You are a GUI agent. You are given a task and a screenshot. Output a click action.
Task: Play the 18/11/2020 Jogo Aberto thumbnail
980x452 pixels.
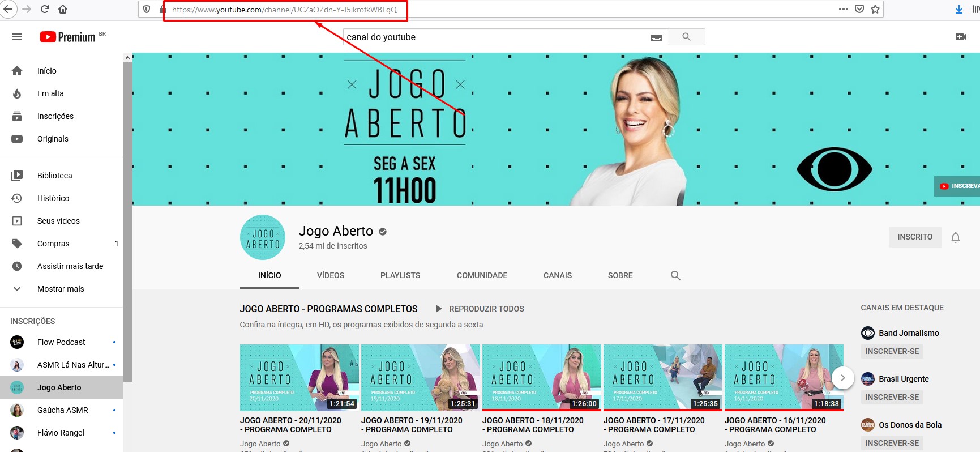[x=542, y=378]
